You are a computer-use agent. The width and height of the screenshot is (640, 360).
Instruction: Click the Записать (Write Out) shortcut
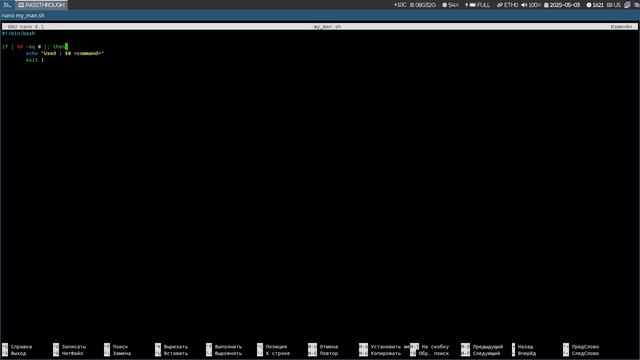pos(69,347)
